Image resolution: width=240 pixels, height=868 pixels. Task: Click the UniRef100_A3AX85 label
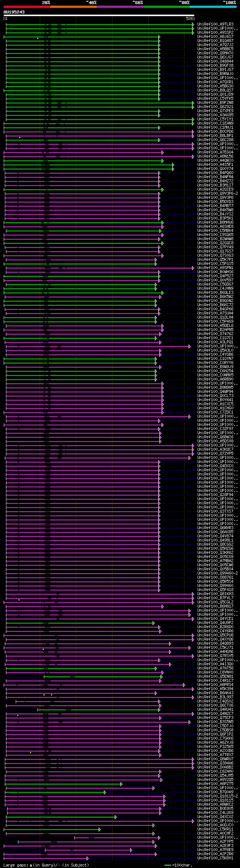tap(215, 115)
